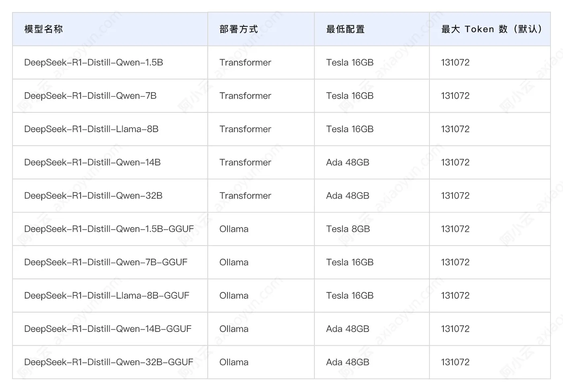The height and width of the screenshot is (392, 563).
Task: Click Ollama in the Qwen-32B-GGUF row
Action: tap(234, 362)
